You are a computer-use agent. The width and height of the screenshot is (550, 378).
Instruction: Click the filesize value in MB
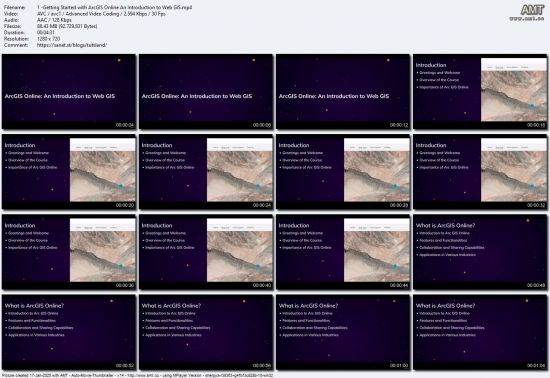click(67, 26)
